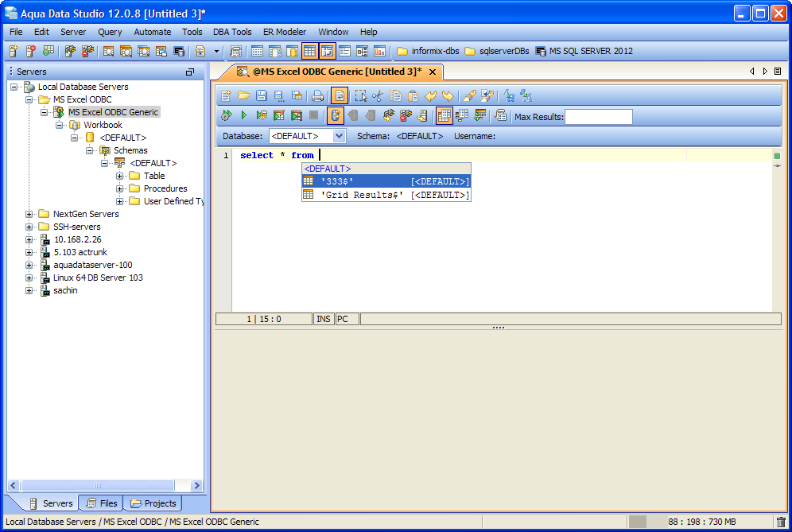Viewport: 792px width, 532px height.
Task: Toggle the PC line-ending indicator
Action: 347,319
